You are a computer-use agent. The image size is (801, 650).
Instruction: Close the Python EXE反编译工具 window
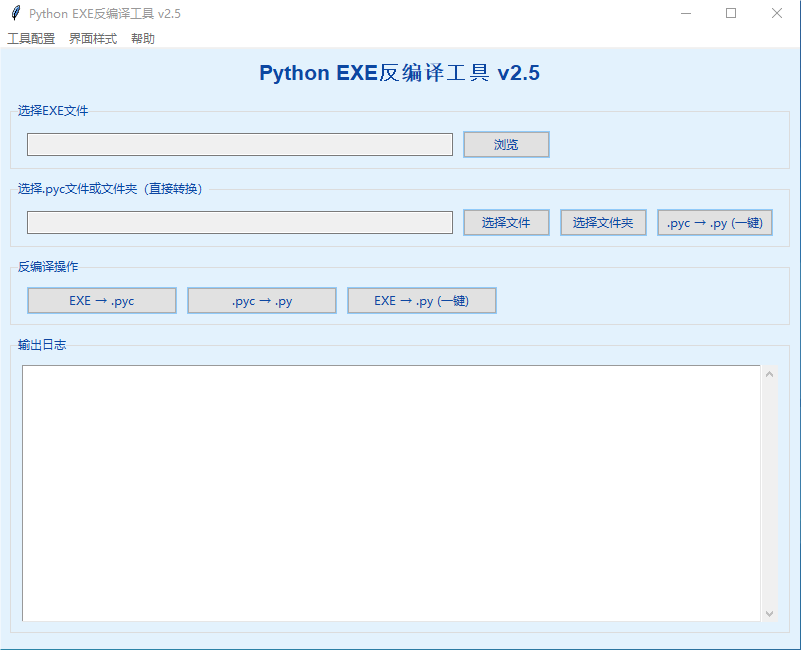pyautogui.click(x=776, y=13)
